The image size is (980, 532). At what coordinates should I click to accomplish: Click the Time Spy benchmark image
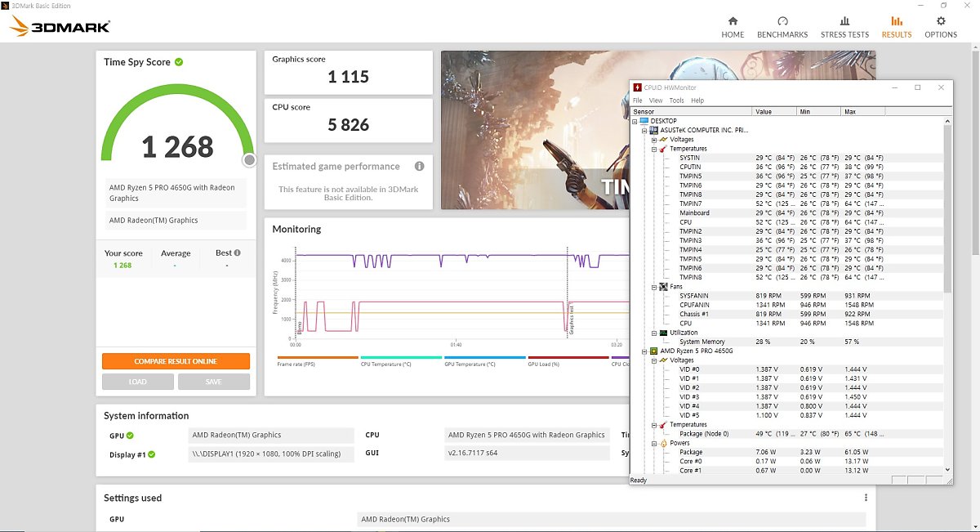pos(535,130)
